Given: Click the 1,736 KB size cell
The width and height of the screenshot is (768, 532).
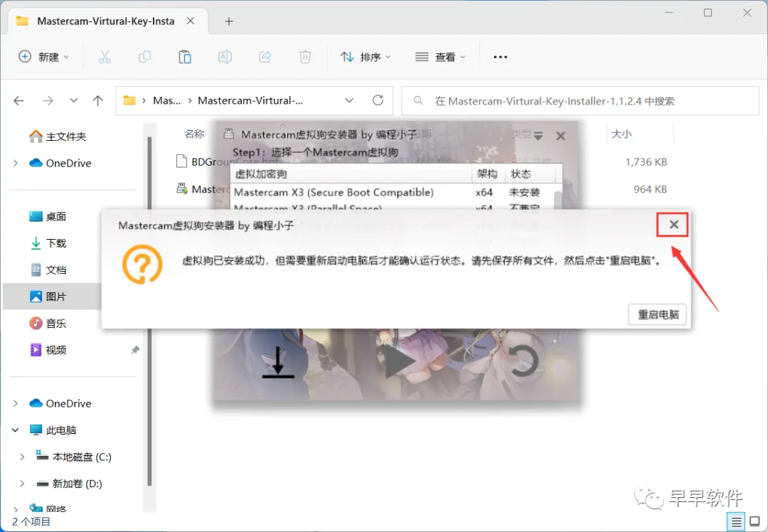Looking at the screenshot, I should click(x=646, y=162).
